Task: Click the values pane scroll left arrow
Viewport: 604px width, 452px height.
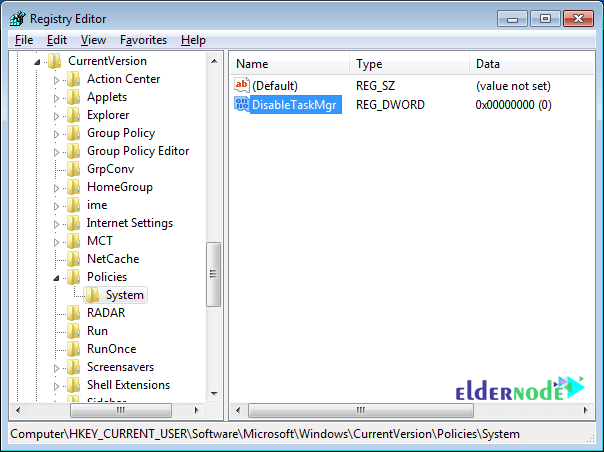Action: [238, 410]
